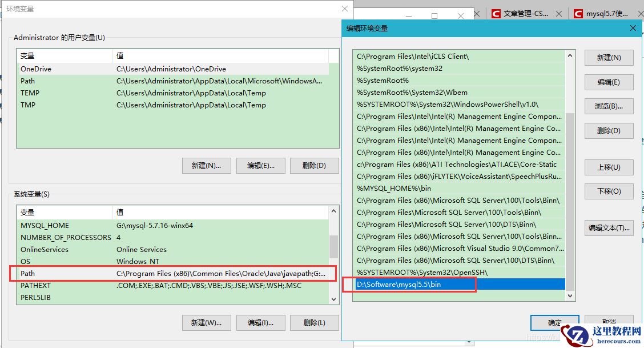This screenshot has width=644, height=348.
Task: Click the 值 column header in user variables
Action: coord(220,55)
